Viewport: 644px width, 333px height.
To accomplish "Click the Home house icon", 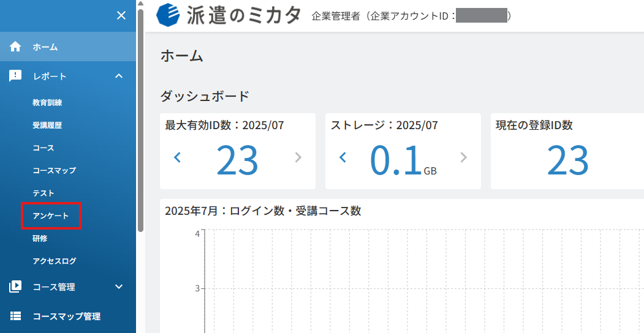I will coord(15,47).
